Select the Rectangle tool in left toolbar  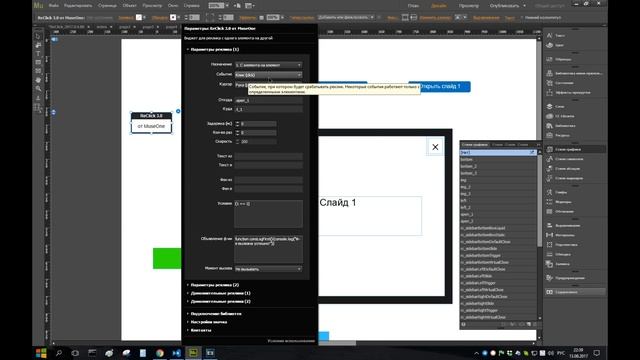point(38,62)
